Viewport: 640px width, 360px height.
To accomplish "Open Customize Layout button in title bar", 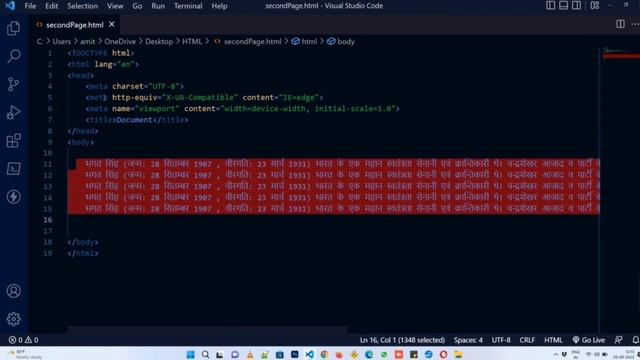I will pyautogui.click(x=595, y=5).
